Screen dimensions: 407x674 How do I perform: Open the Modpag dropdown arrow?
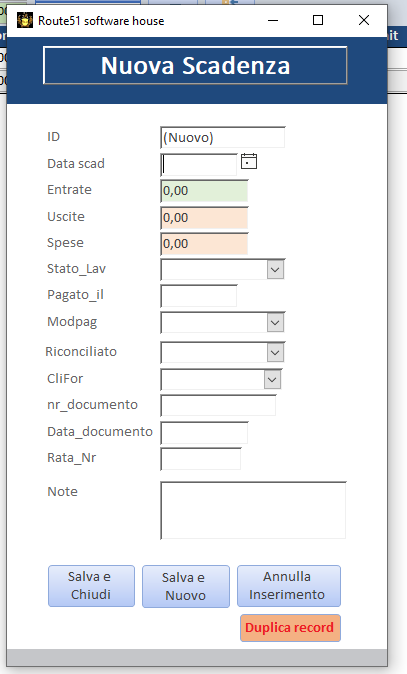(x=275, y=323)
